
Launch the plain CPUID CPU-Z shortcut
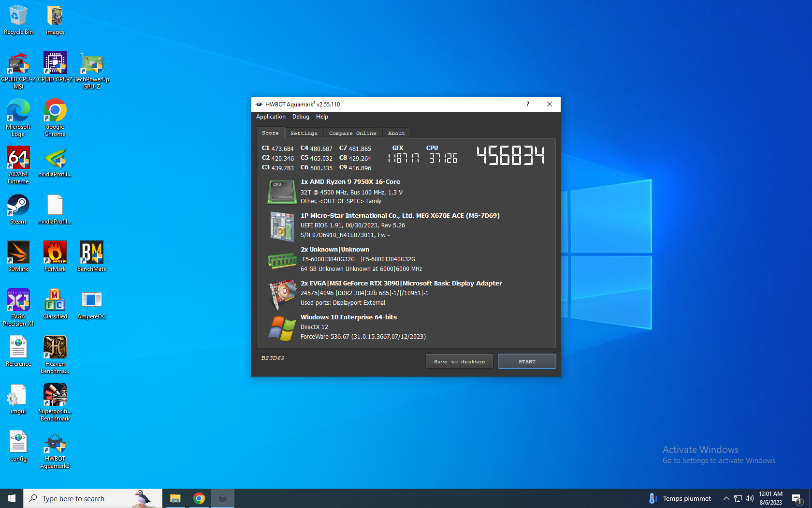(x=55, y=67)
